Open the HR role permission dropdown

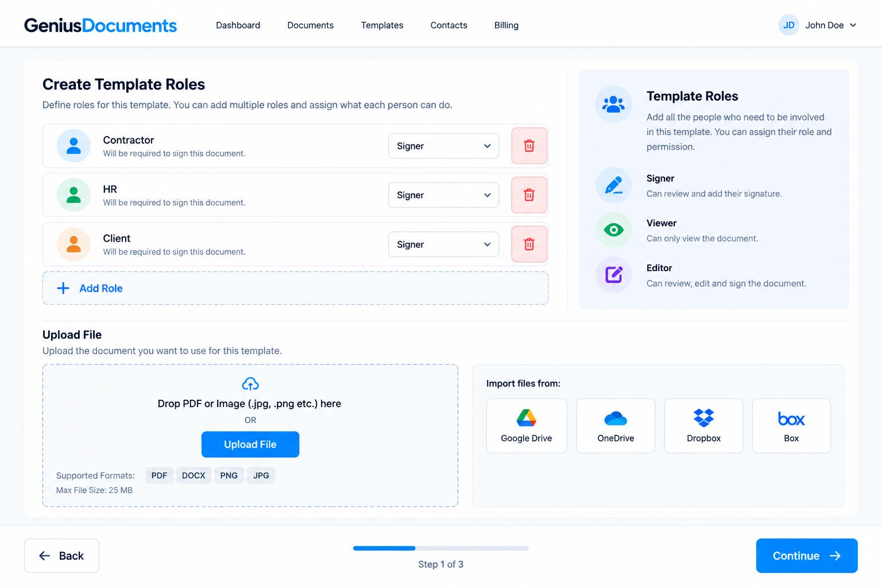click(x=443, y=195)
